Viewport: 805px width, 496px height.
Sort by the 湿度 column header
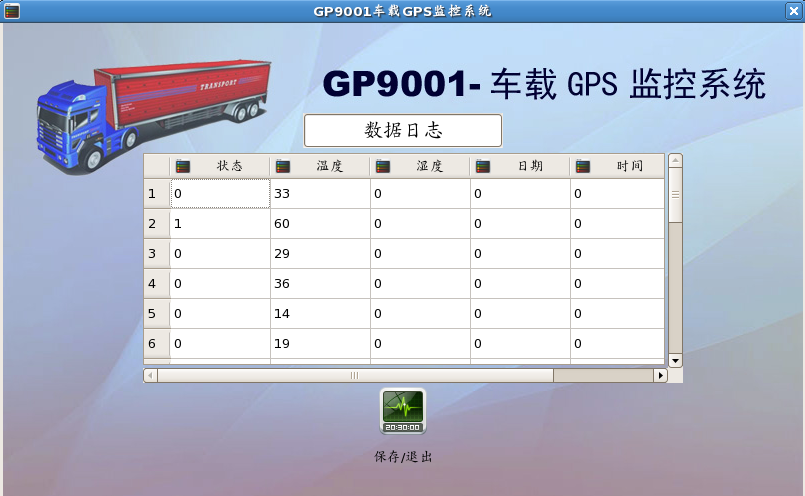click(x=420, y=166)
